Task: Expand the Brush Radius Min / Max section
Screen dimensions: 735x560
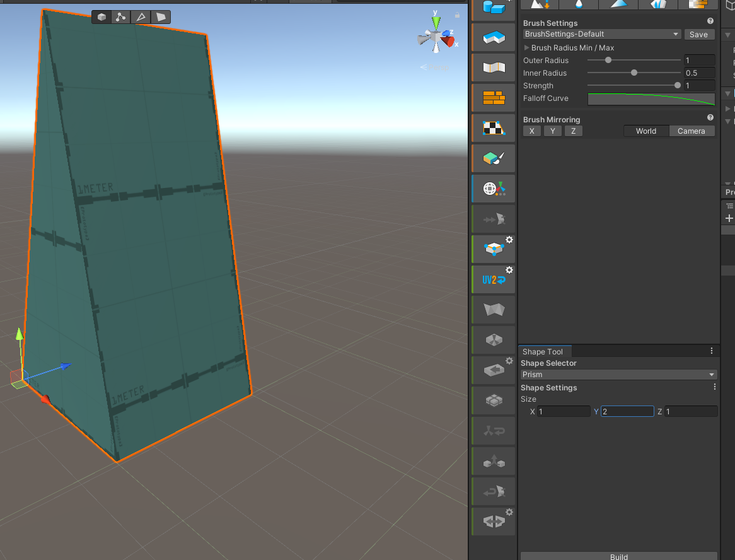Action: (x=527, y=47)
